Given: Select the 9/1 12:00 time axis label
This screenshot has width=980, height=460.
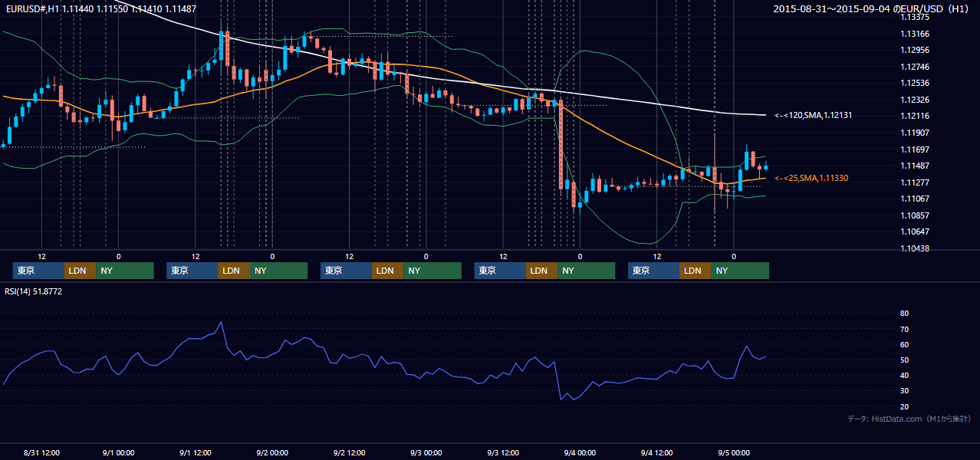Looking at the screenshot, I should pos(195,452).
